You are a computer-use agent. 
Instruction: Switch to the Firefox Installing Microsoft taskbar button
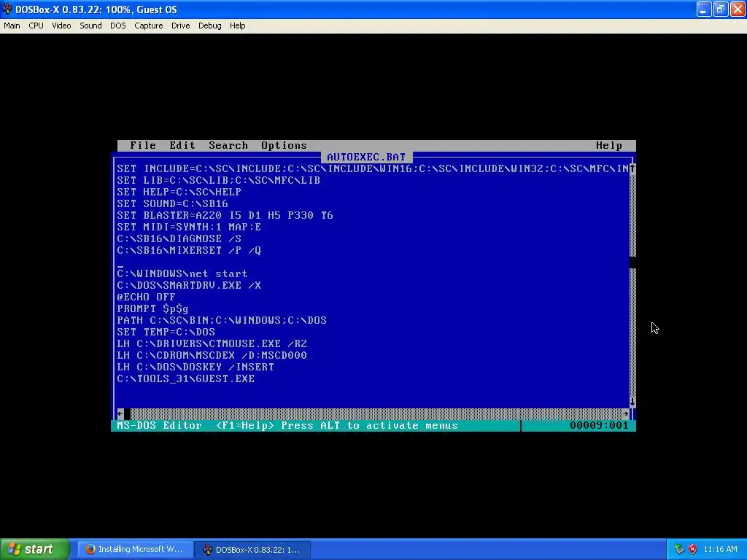[135, 550]
